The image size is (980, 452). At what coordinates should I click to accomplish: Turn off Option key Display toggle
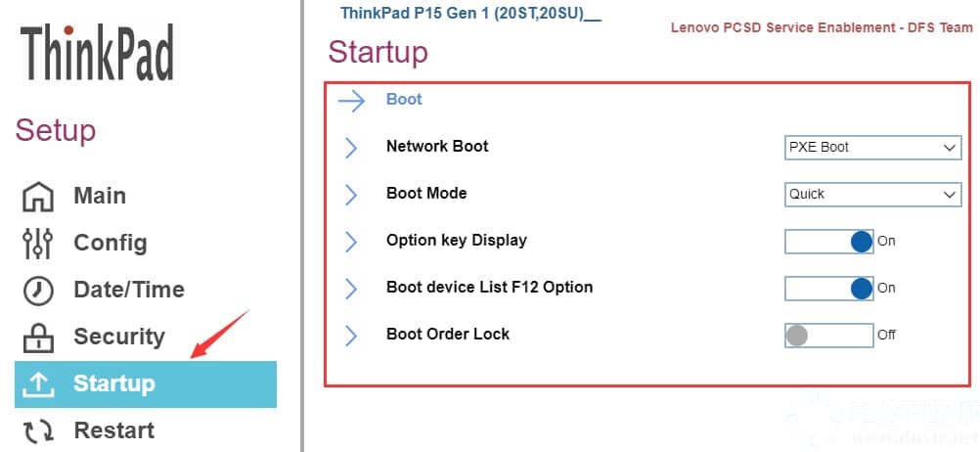point(828,241)
